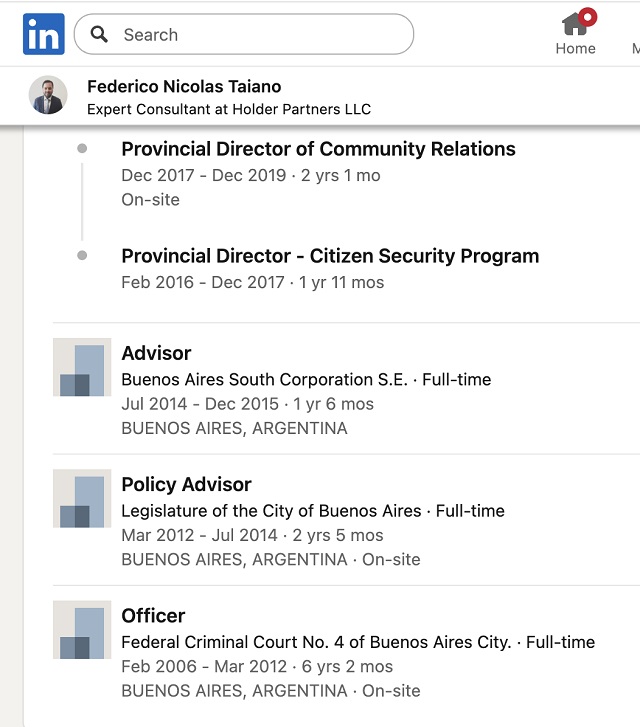Click the LinkedIn logo

click(43, 35)
